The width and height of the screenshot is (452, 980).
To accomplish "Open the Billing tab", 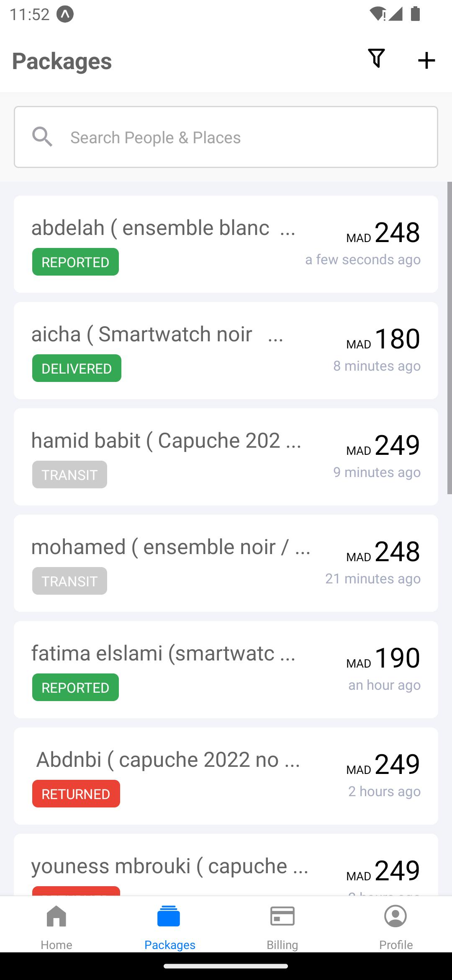I will [x=282, y=926].
